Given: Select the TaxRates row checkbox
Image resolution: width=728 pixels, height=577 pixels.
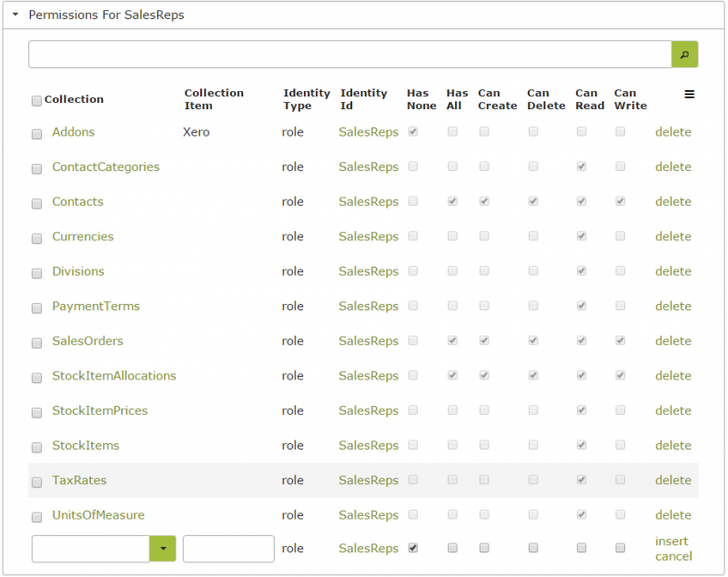Looking at the screenshot, I should (x=36, y=481).
